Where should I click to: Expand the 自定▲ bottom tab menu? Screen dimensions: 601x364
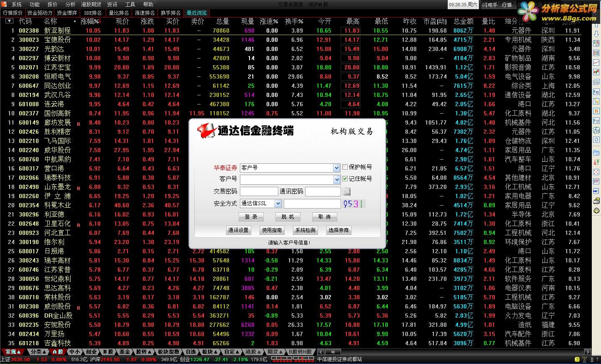pos(232,352)
